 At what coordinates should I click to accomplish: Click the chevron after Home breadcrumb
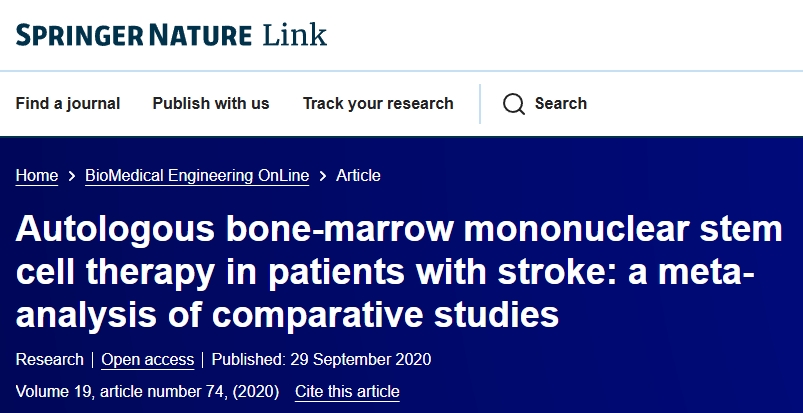[72, 176]
